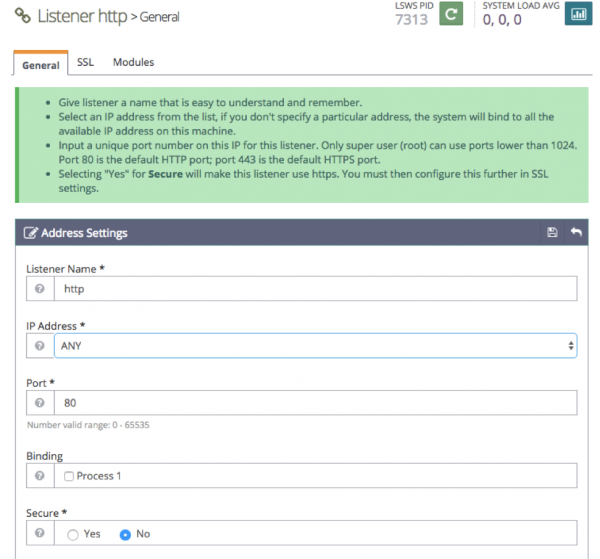The width and height of the screenshot is (600, 559).
Task: Click the back arrow in Address Settings
Action: 575,232
